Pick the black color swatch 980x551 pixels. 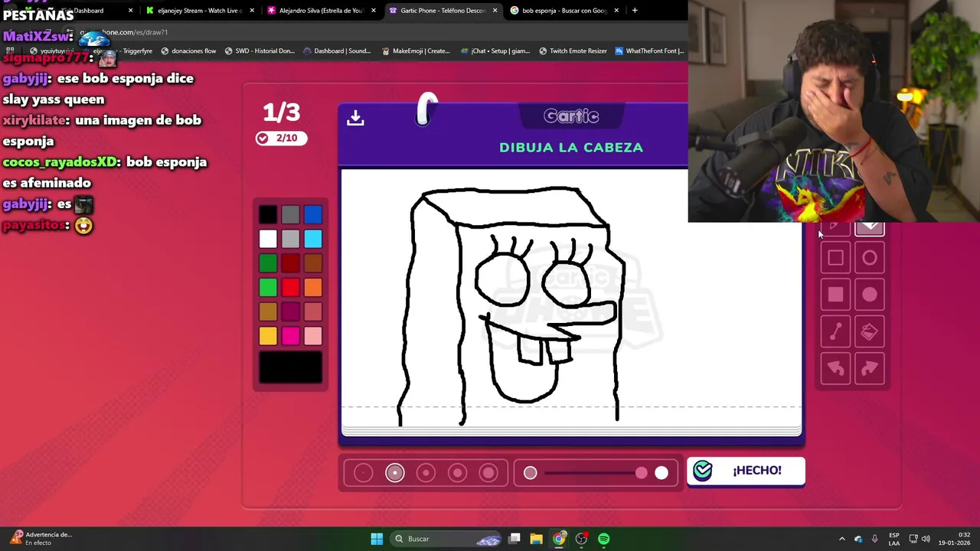tap(268, 215)
